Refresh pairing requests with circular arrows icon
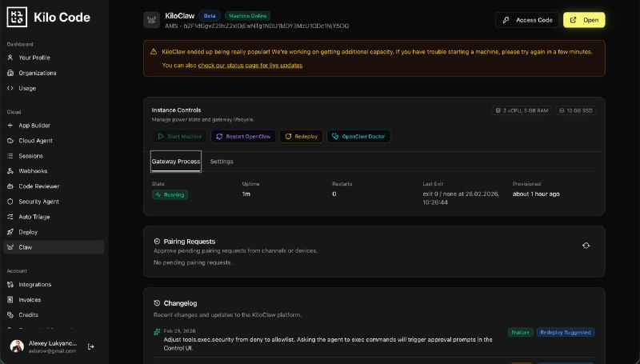640x364 pixels. tap(586, 246)
